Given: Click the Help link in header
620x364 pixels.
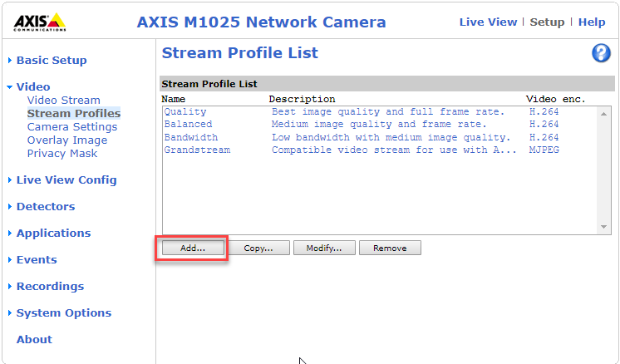Looking at the screenshot, I should (592, 22).
